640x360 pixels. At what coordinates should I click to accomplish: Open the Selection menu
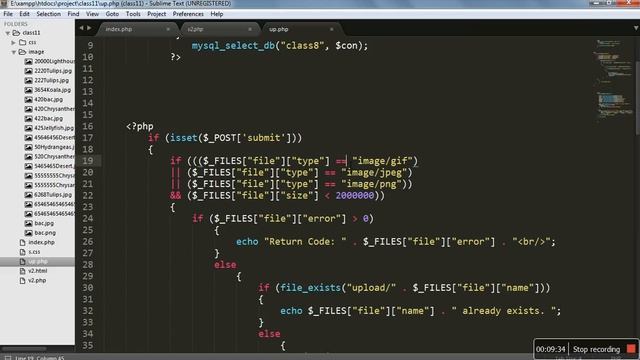pyautogui.click(x=49, y=14)
